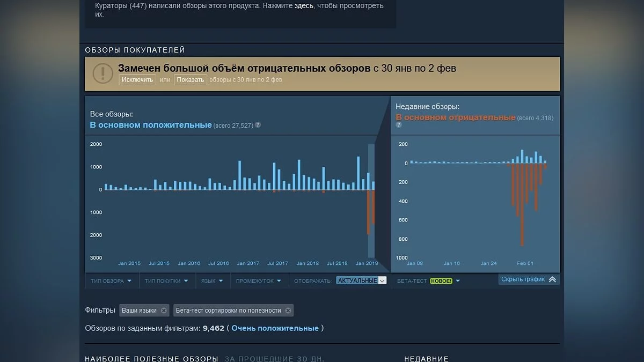Open the 'Промежуток' date range dropdown
Screen dimensions: 644x362
coord(259,281)
